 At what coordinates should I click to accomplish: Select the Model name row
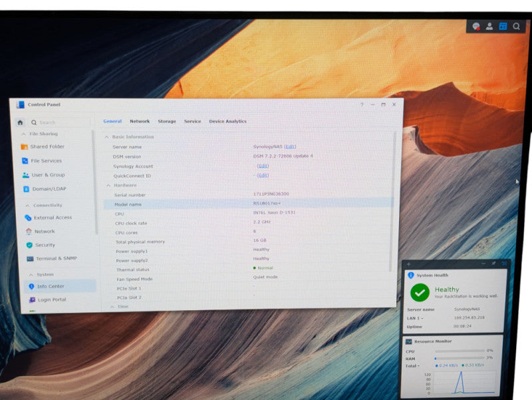pos(247,204)
